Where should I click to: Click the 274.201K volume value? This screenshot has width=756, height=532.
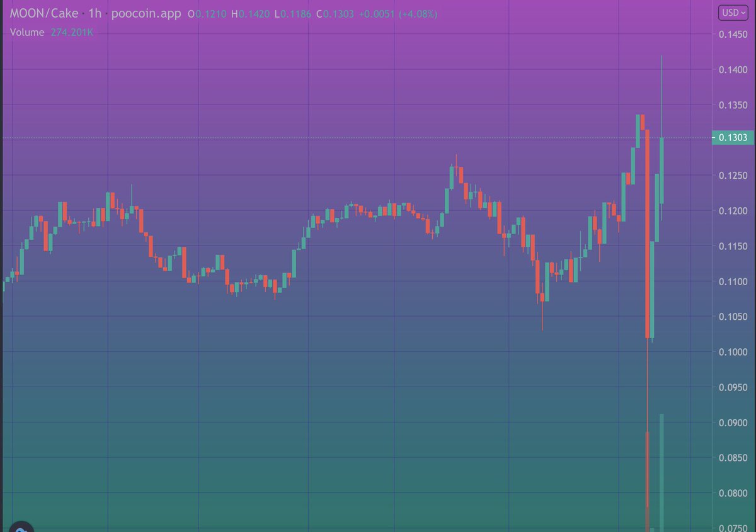72,32
